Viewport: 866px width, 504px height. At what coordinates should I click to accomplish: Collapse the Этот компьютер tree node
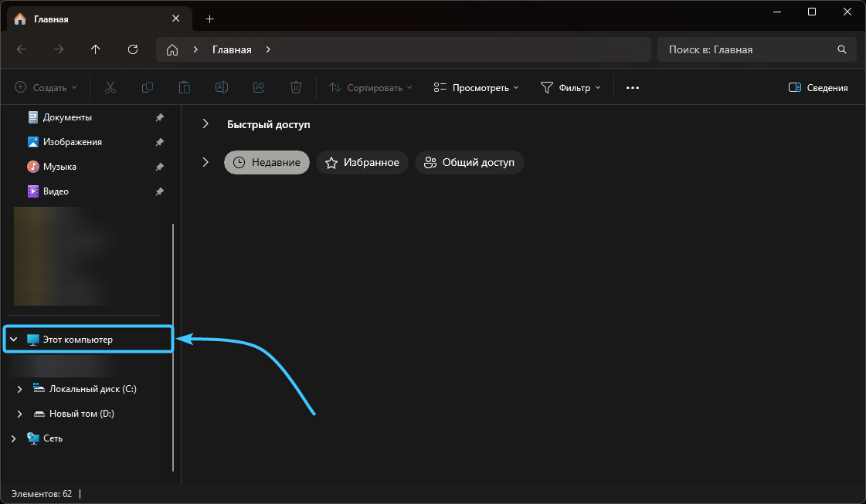coord(13,340)
